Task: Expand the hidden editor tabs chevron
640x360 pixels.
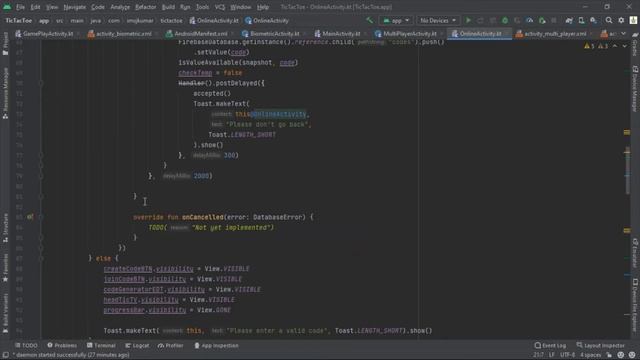Action: coord(623,34)
